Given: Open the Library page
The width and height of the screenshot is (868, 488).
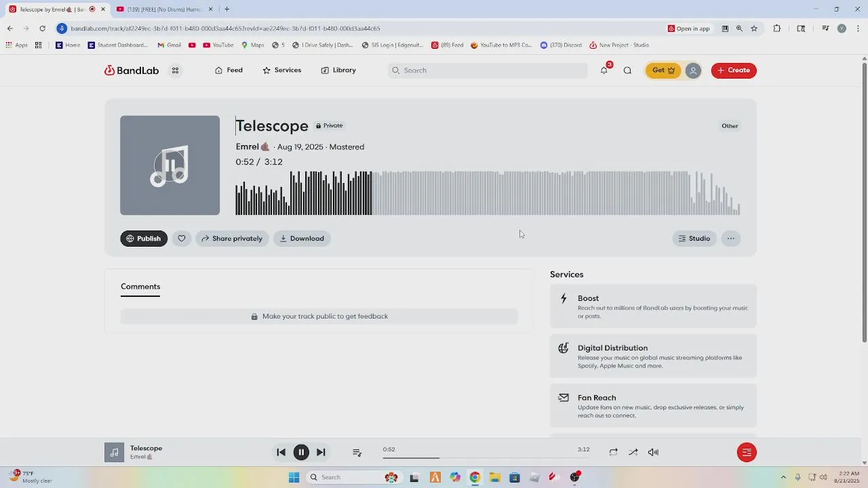Looking at the screenshot, I should pos(338,70).
